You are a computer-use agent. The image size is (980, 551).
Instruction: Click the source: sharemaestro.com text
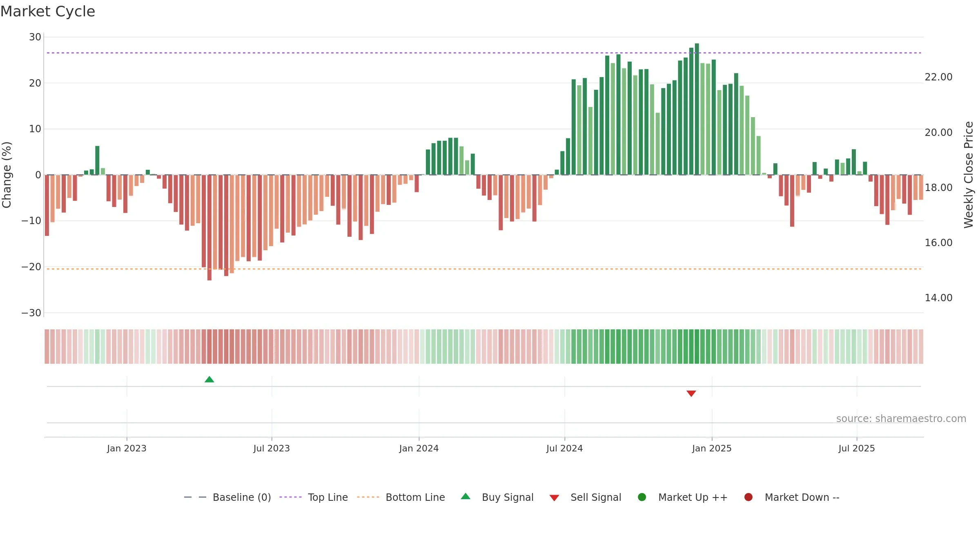click(x=901, y=419)
